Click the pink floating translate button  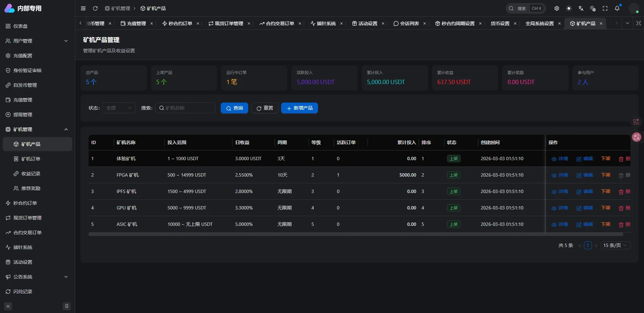click(x=637, y=137)
